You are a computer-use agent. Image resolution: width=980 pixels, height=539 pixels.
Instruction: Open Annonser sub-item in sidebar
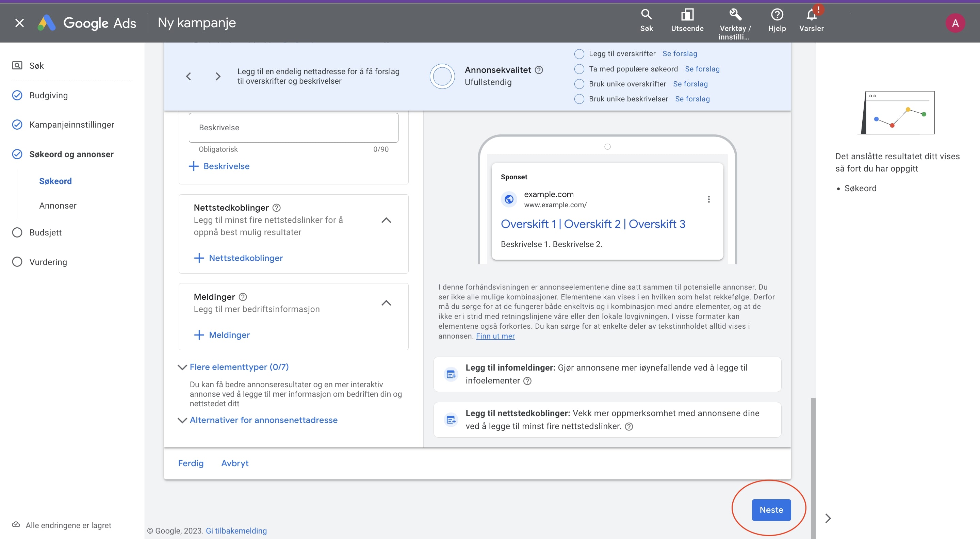58,206
